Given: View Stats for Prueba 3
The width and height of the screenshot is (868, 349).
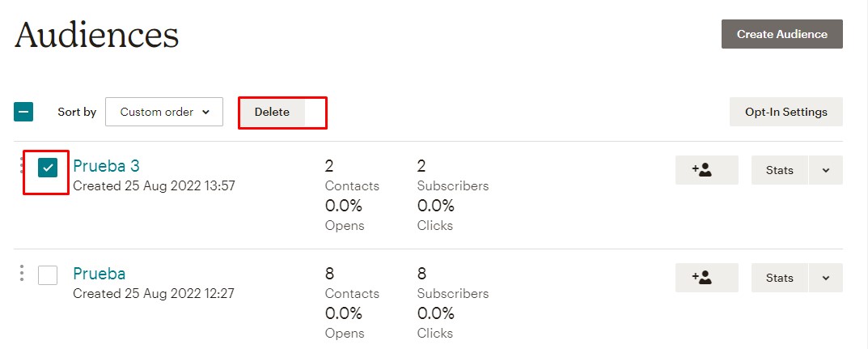Looking at the screenshot, I should pos(780,170).
